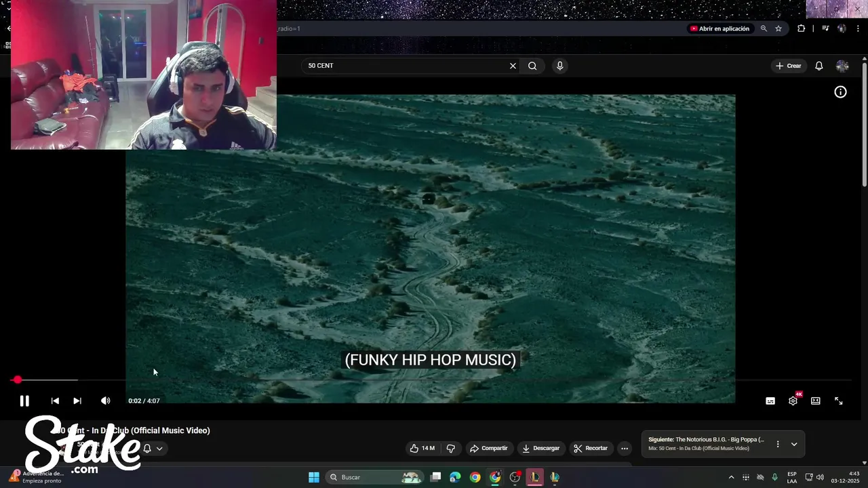Click the Descargar download button
Image resolution: width=868 pixels, height=488 pixels.
pos(540,448)
